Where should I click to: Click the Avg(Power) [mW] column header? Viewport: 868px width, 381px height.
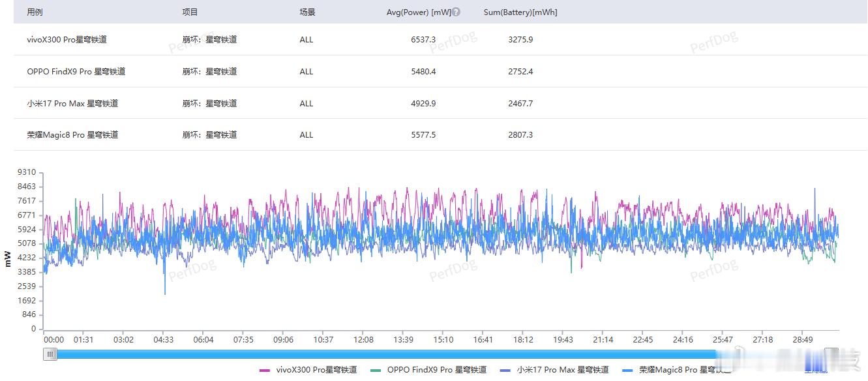coord(419,12)
